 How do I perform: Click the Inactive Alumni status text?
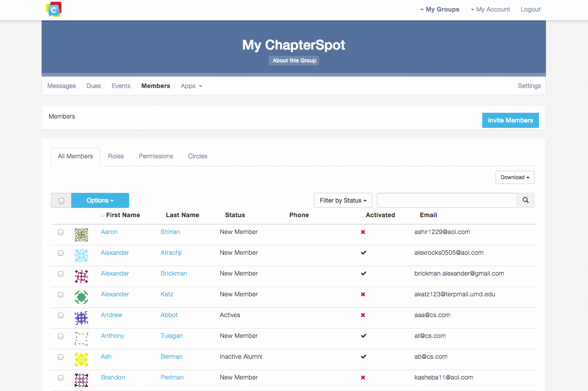[241, 356]
